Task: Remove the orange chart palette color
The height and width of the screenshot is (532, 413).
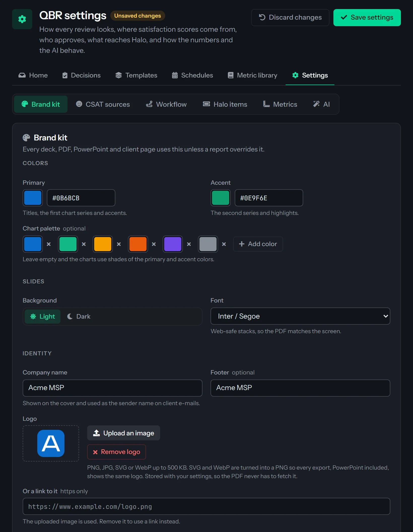Action: pos(154,244)
